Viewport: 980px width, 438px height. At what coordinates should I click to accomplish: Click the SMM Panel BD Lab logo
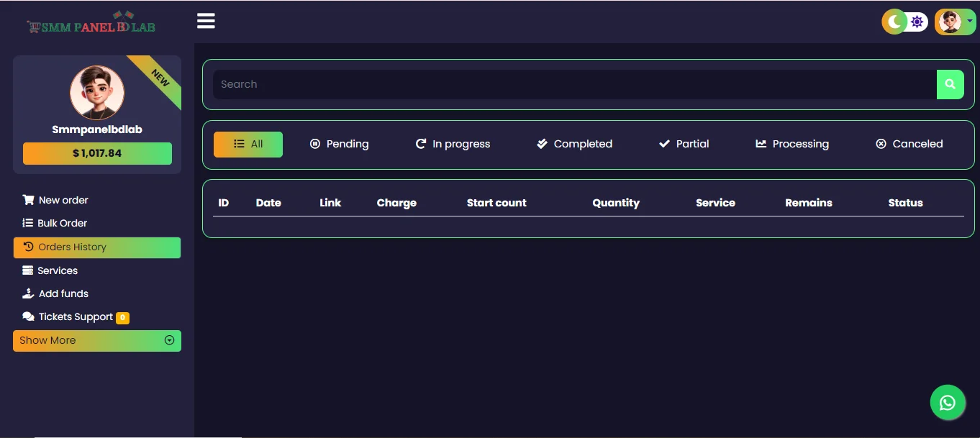coord(91,26)
